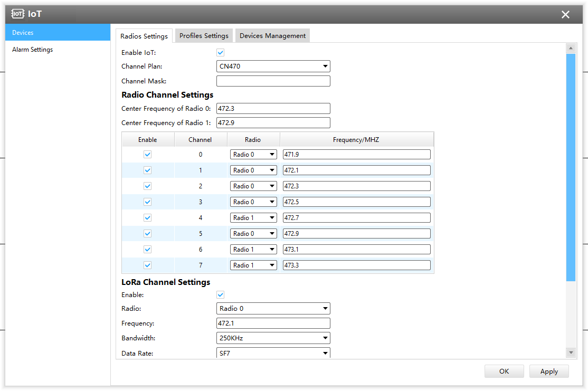588x391 pixels.
Task: Select Devices in the left sidebar
Action: (58, 33)
